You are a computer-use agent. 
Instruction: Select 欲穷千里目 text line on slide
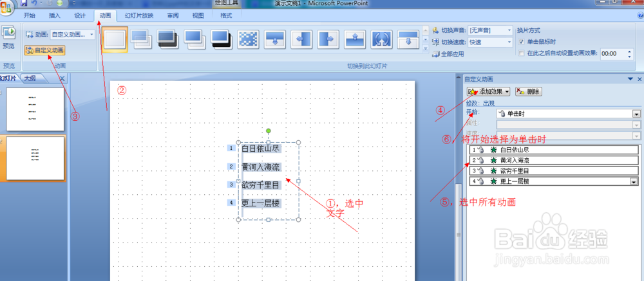(260, 185)
